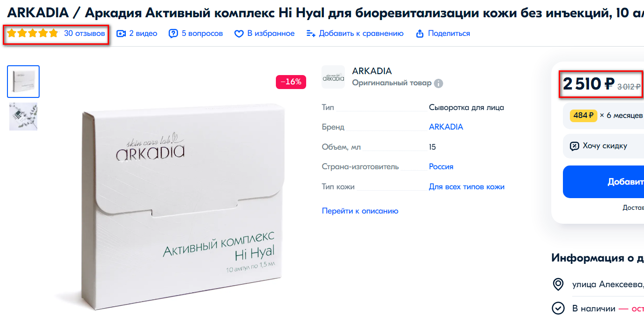This screenshot has width=644, height=317.
Task: Click the yellow 484 ₽ installment badge
Action: (x=583, y=115)
